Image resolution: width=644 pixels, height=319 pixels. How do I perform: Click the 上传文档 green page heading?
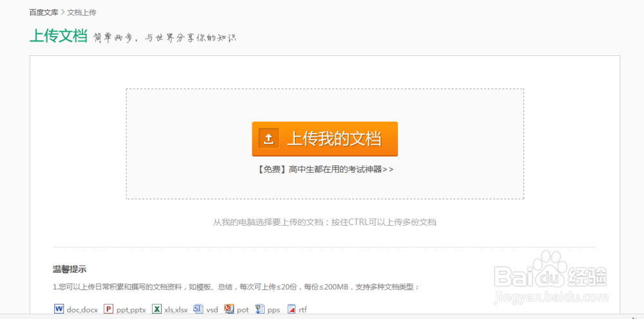click(59, 36)
